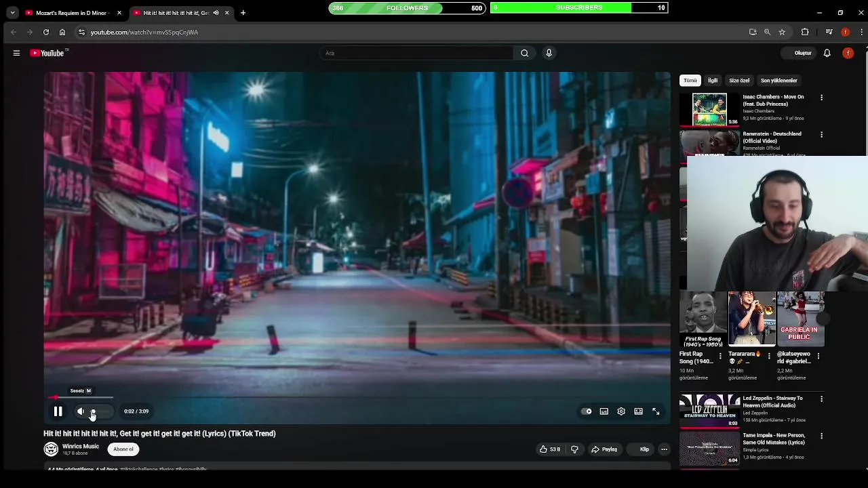
Task: Open options for Rammstein Deutschland video
Action: 821,134
